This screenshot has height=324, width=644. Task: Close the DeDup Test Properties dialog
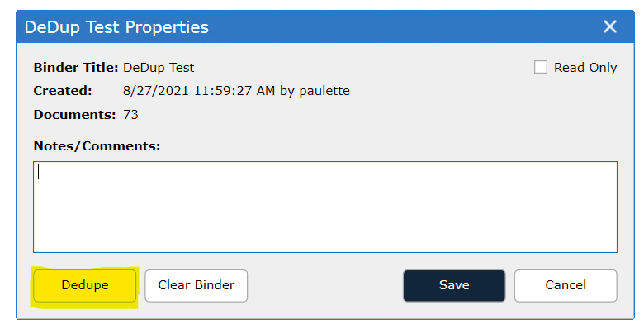pos(610,26)
